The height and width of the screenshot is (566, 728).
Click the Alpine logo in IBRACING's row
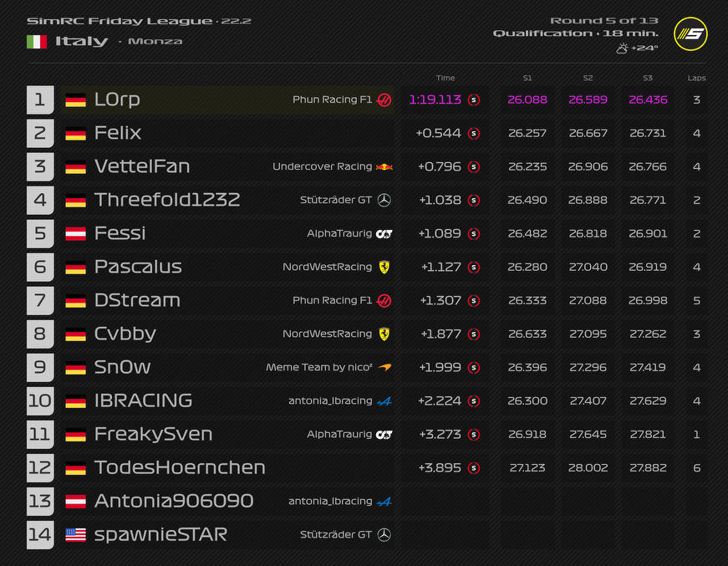384,400
